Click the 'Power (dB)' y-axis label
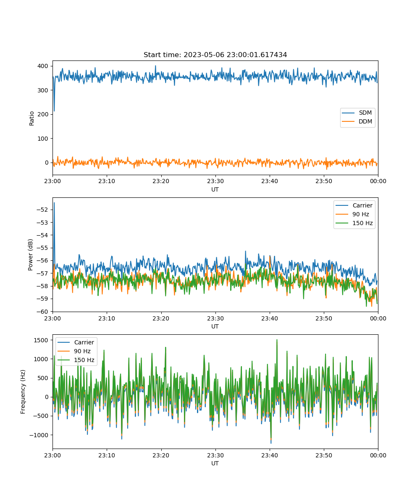 coord(31,255)
